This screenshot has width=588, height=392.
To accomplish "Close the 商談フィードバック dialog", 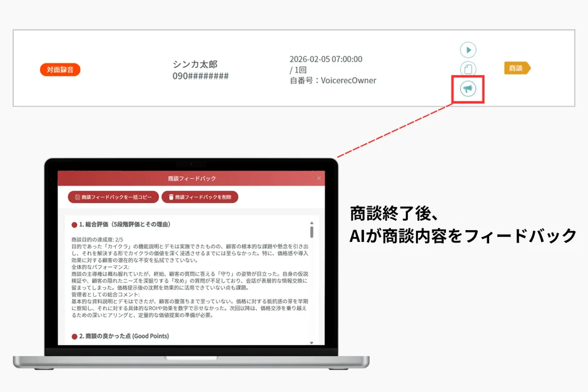I will [x=319, y=178].
